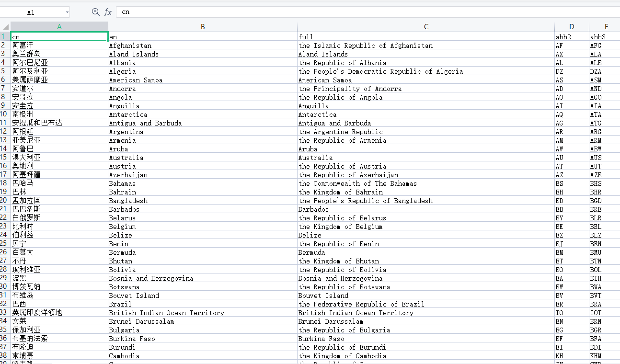Click the cell 阿尔巴尼亚
Image resolution: width=620 pixels, height=364 pixels.
(59, 63)
